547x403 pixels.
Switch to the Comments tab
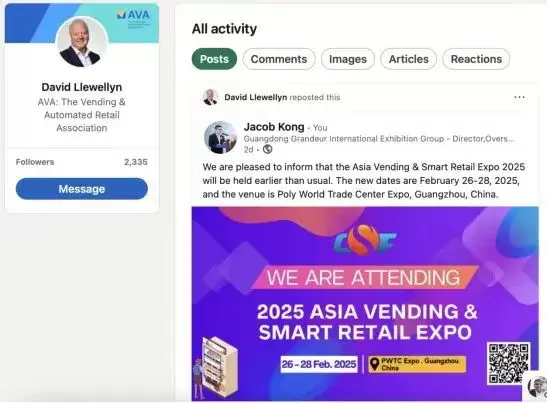pyautogui.click(x=279, y=59)
